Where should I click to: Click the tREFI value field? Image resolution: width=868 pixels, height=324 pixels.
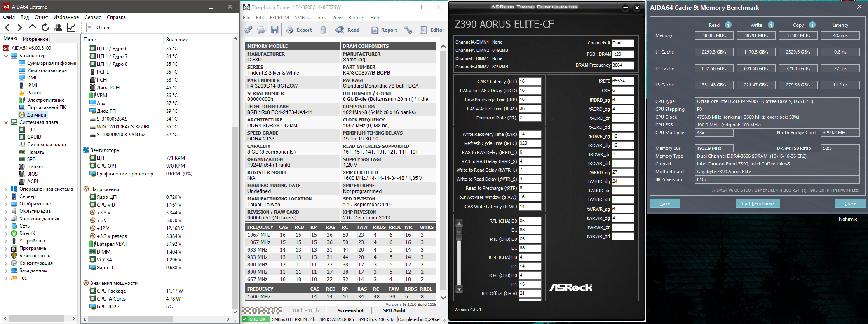(623, 81)
